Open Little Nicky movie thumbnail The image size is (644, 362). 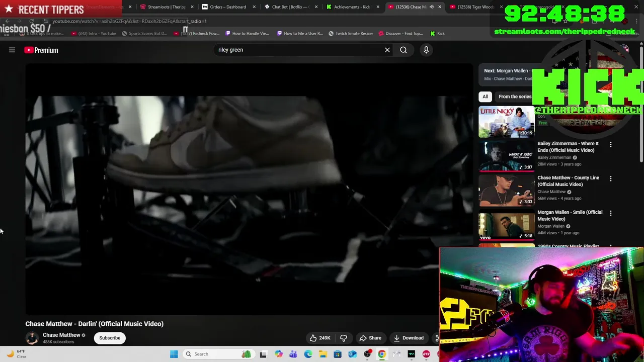point(507,122)
